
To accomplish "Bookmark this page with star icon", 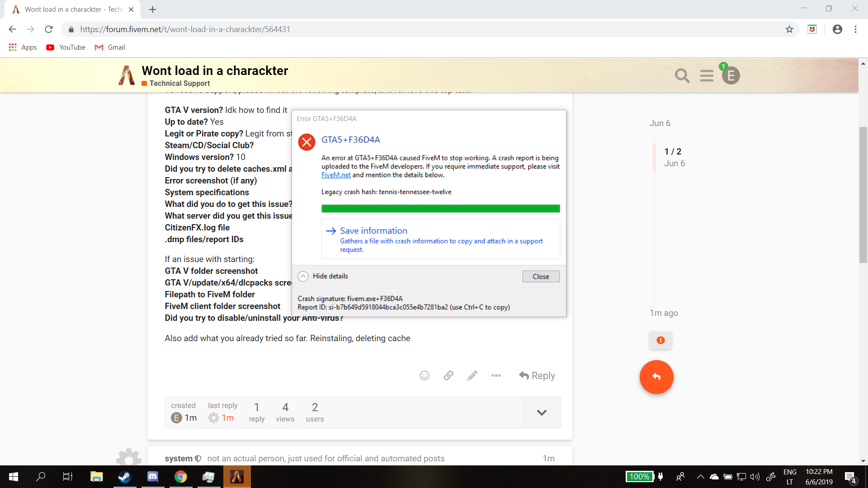I will click(789, 29).
